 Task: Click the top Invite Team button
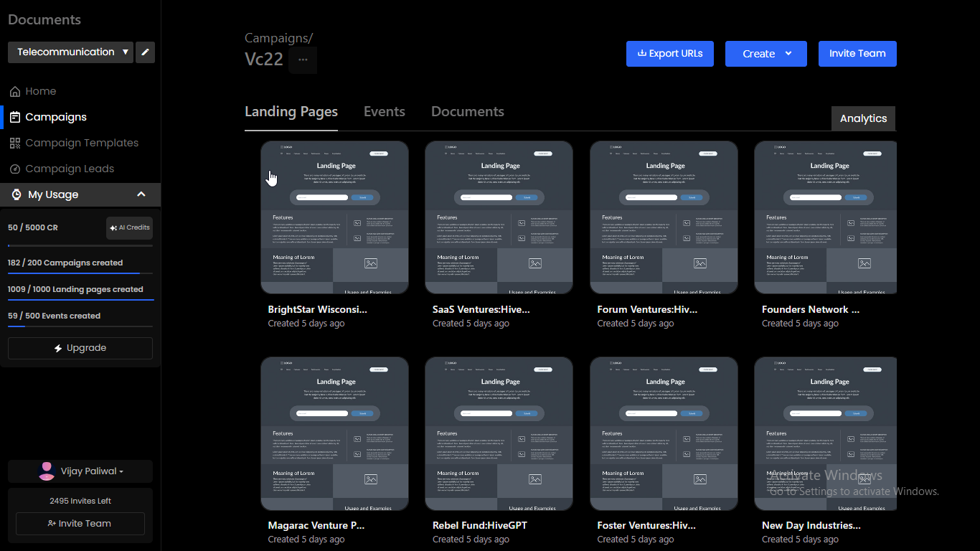pyautogui.click(x=857, y=54)
